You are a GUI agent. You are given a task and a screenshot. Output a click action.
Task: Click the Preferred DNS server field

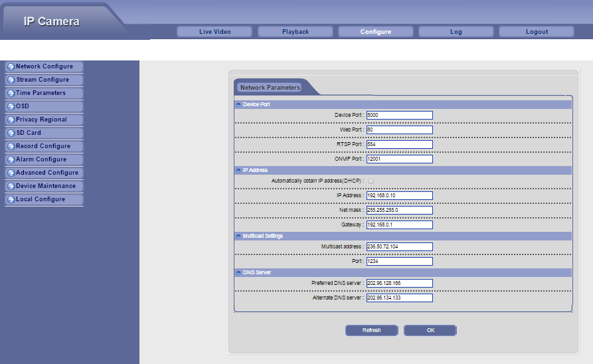click(x=399, y=284)
